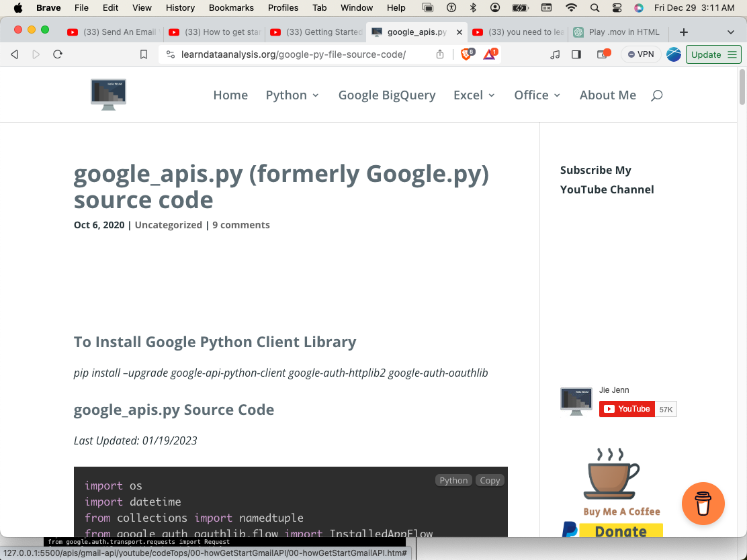Open the media playlist music-note icon
The width and height of the screenshot is (747, 560).
554,55
